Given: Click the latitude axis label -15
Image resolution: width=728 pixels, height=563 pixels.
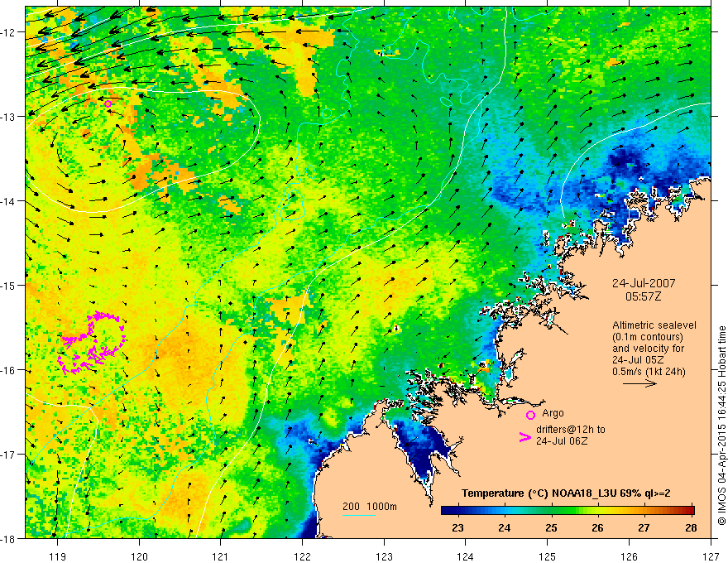Looking at the screenshot, I should click(x=9, y=285).
